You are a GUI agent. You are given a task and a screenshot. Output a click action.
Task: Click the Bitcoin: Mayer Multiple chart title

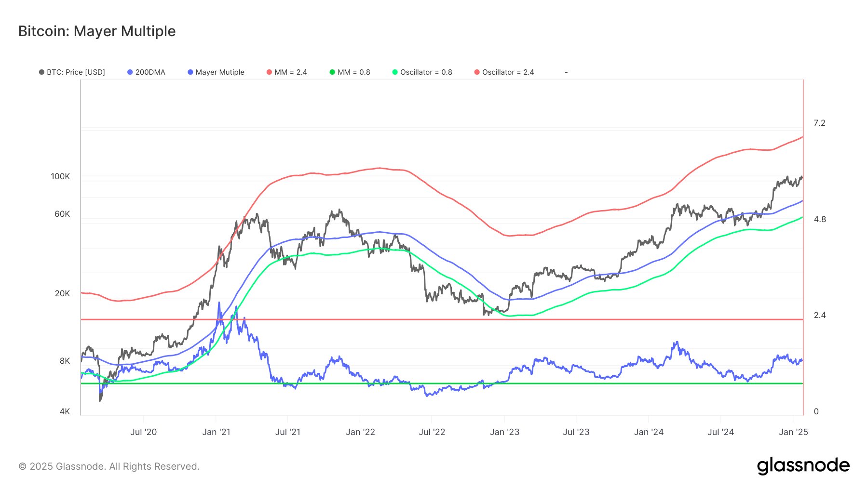[97, 31]
